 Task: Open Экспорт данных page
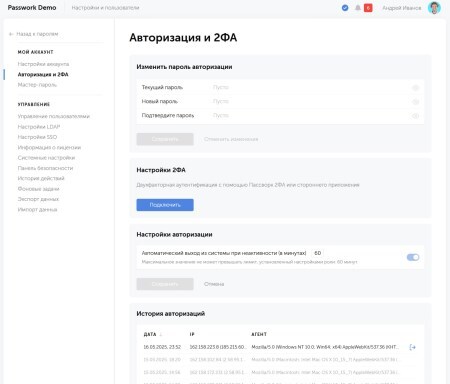(x=38, y=199)
